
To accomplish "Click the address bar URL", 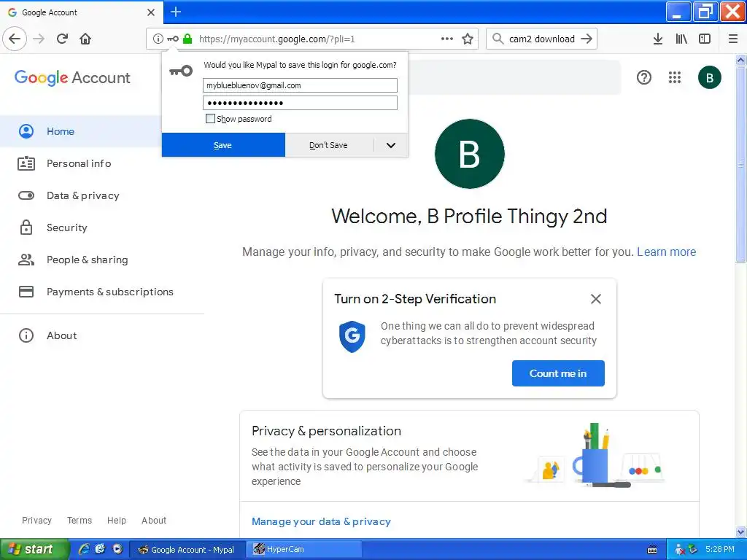I will pos(276,39).
